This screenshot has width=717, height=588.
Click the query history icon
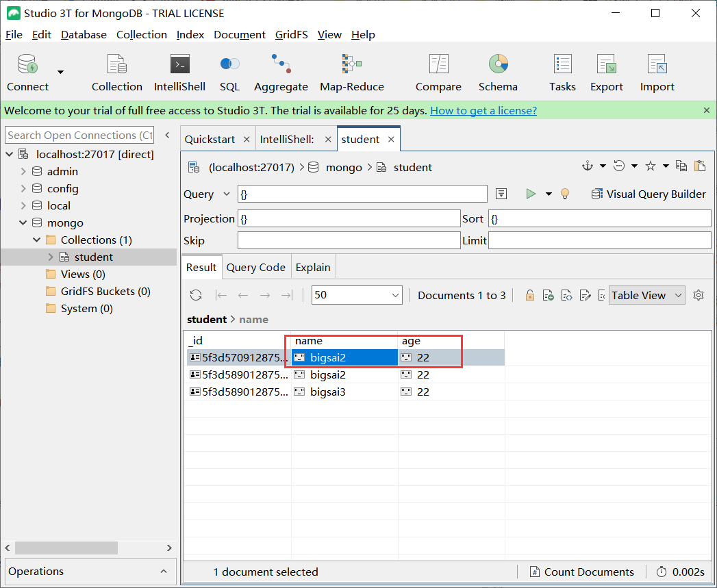pyautogui.click(x=619, y=166)
